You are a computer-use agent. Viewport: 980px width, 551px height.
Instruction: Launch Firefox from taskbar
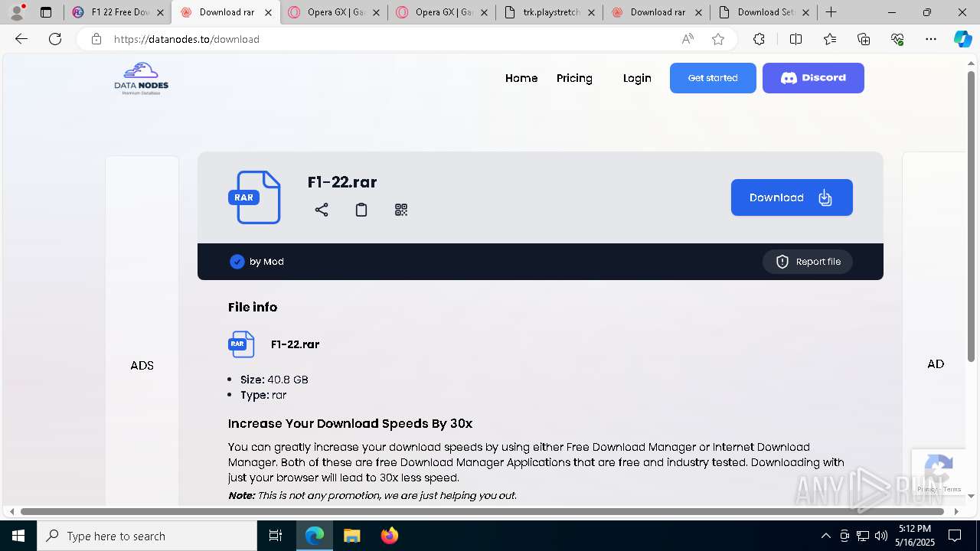coord(390,536)
